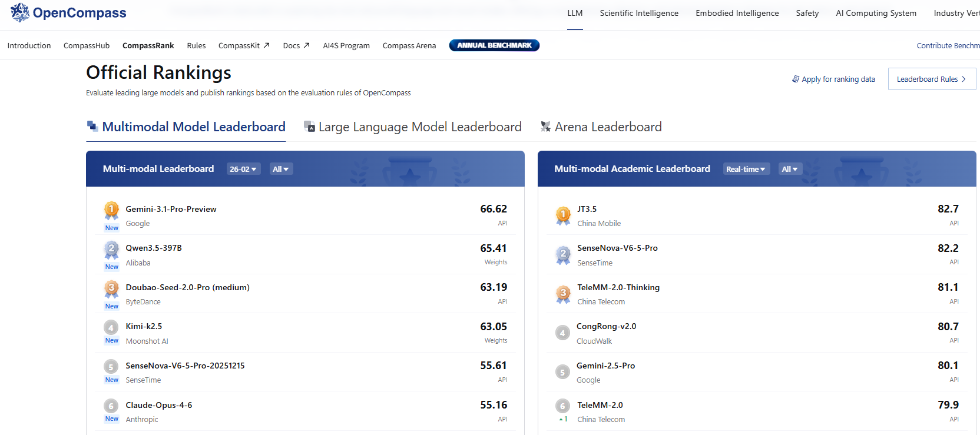
Task: Select the Multimodal Model Leaderboard tab
Action: tap(186, 127)
